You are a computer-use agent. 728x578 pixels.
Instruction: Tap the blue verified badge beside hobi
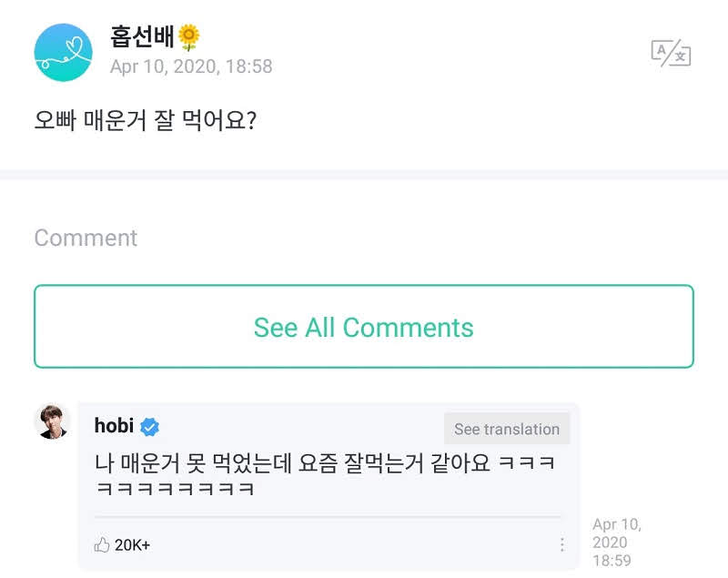tap(149, 427)
